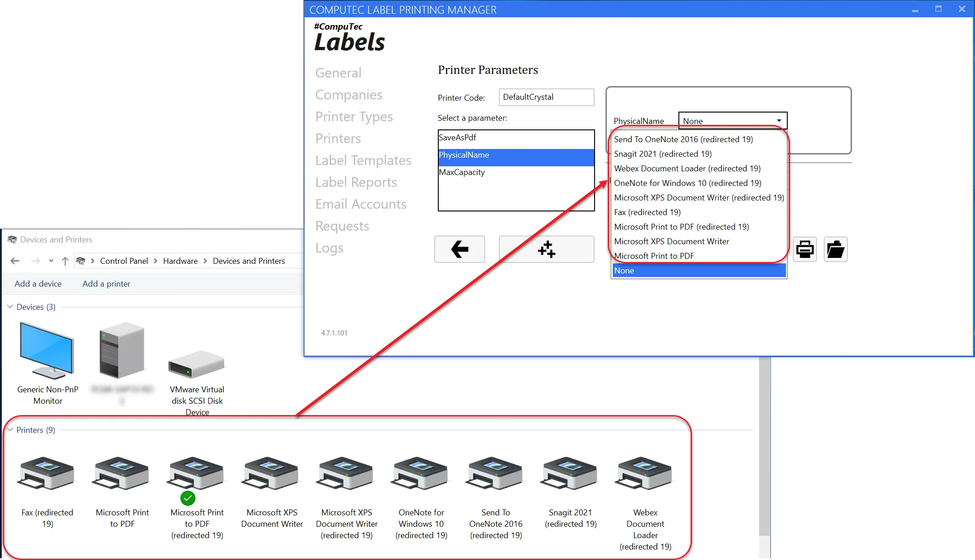Click the open folder icon button
This screenshot has width=975, height=560.
coord(835,249)
